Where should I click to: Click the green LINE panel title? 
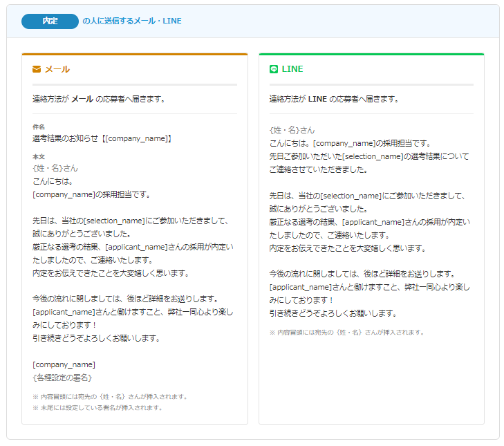(x=292, y=69)
